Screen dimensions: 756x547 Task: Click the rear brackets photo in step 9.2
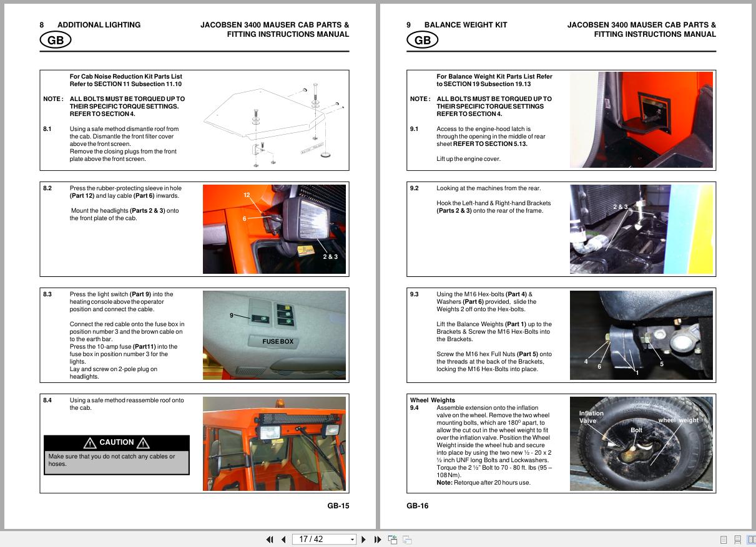(x=641, y=229)
